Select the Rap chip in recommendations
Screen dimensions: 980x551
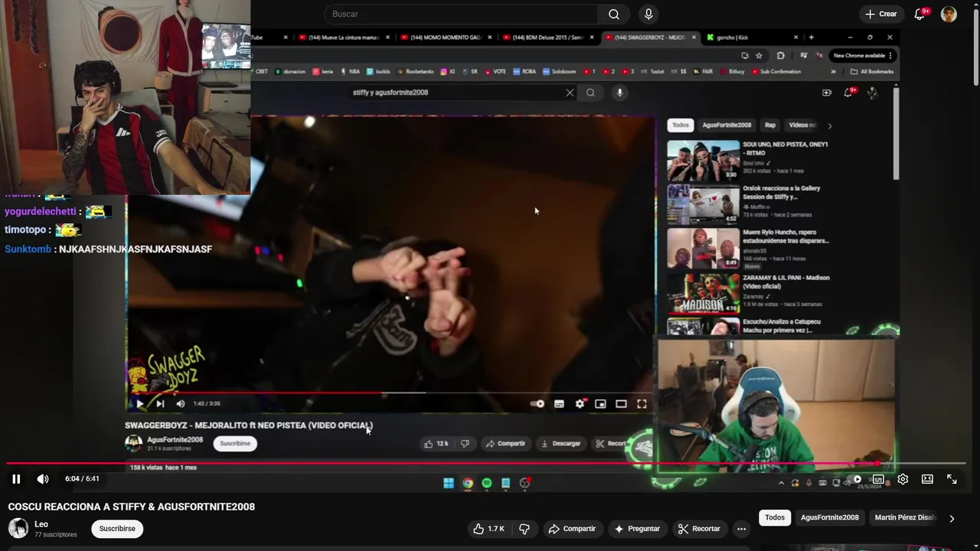click(x=770, y=126)
